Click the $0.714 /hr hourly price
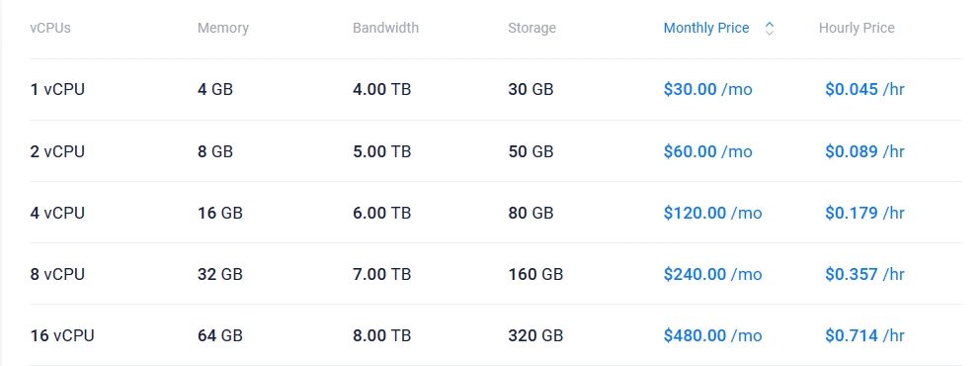Screen dimensions: 980x366 point(865,335)
